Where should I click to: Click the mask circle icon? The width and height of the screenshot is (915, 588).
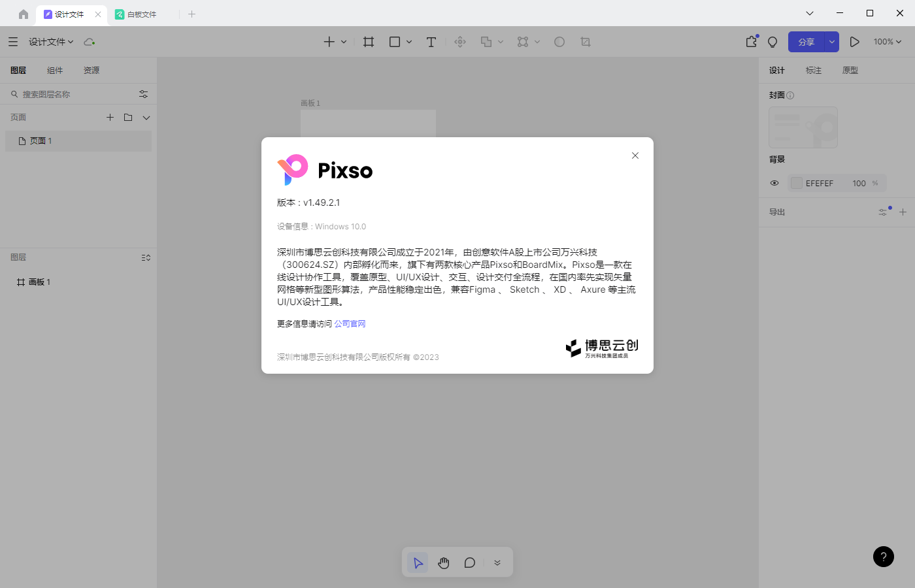click(x=559, y=42)
